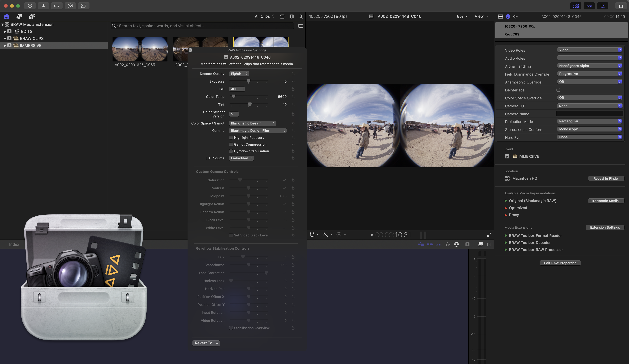
Task: Click the Edit RAW Properties button
Action: pos(560,263)
